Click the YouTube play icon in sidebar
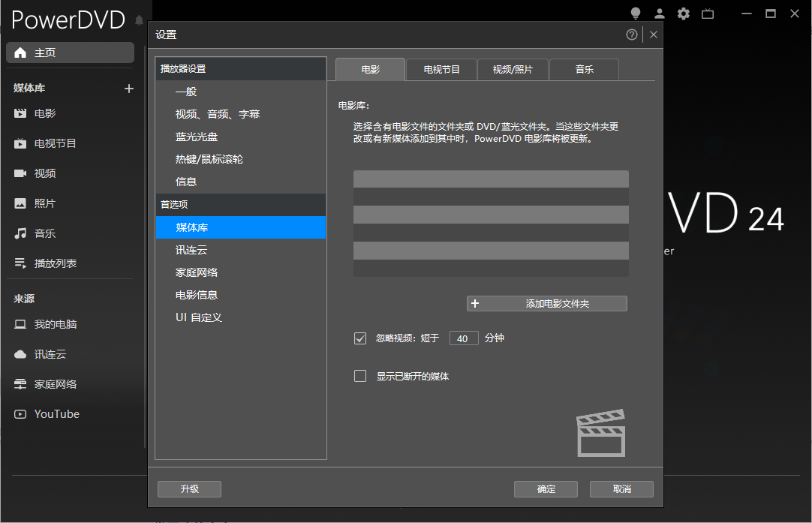Image resolution: width=812 pixels, height=523 pixels. pos(20,414)
